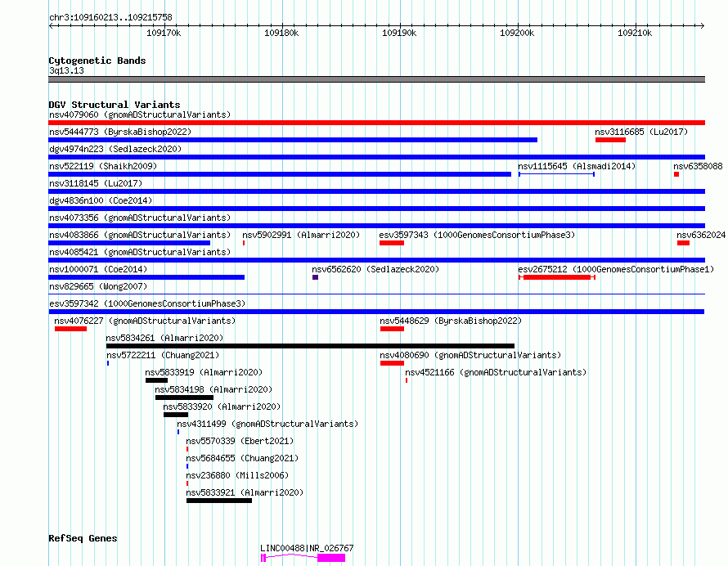728x566 pixels.
Task: Click the nsv1000071 (Coe2014) blue bar
Action: coord(146,277)
